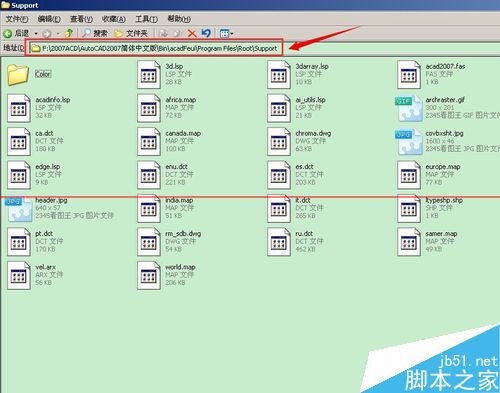Select the archraster.gif image icon
Viewport: 500px width, 393px height.
tap(409, 109)
